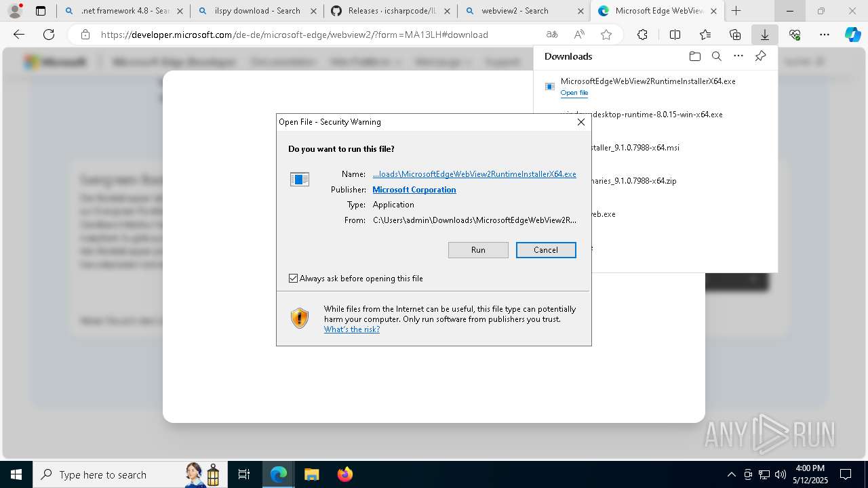Show hidden tray icons chevron
The height and width of the screenshot is (488, 868).
(731, 474)
